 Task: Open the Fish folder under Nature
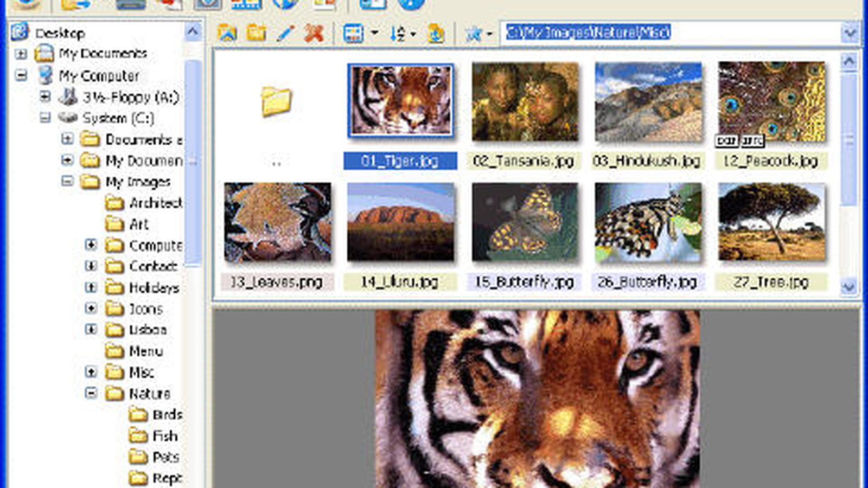tap(165, 436)
